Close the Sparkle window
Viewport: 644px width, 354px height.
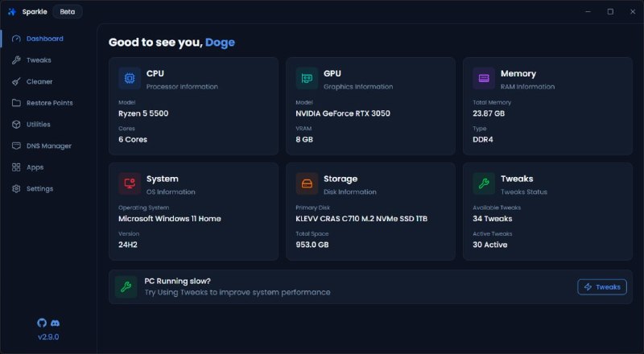point(633,11)
